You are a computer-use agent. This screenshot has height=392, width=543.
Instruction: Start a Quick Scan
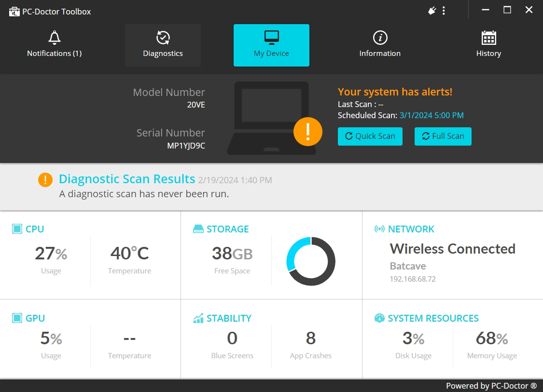[x=370, y=136]
